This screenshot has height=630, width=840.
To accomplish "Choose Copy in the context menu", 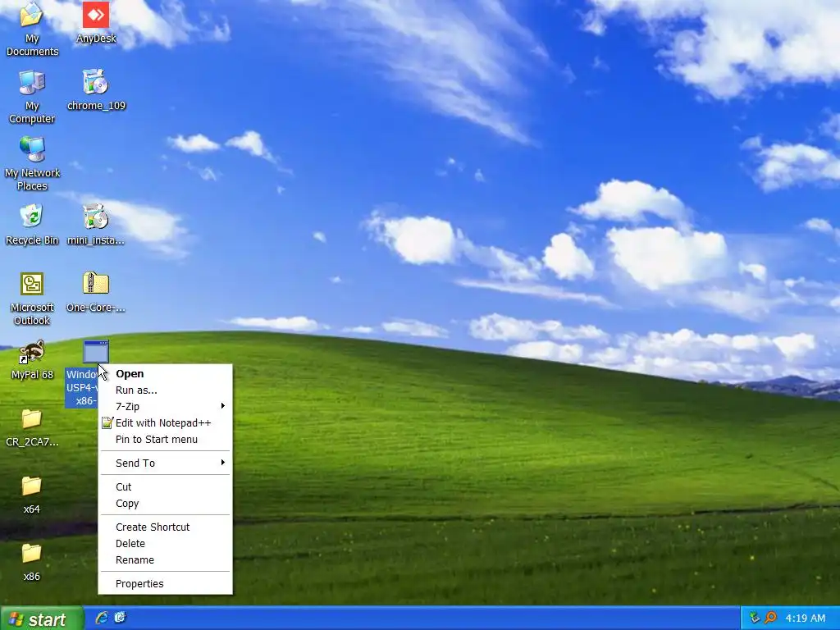I will [x=165, y=503].
